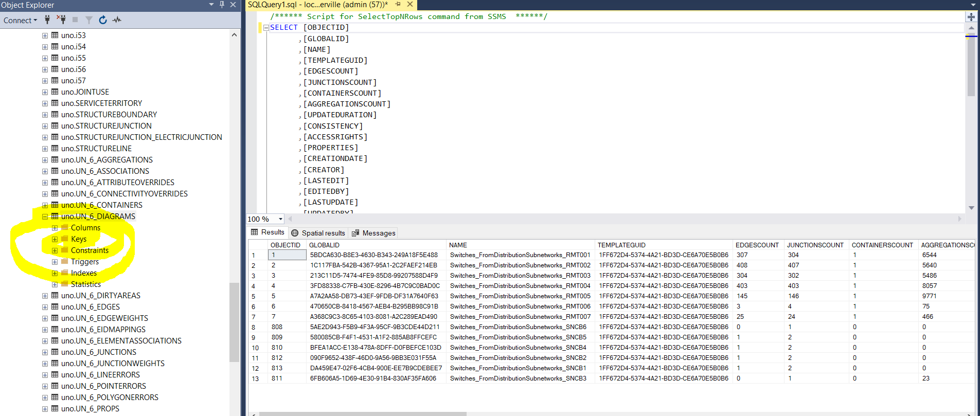Click the Triggers folder icon
Viewport: 980px width, 416px height.
point(65,261)
